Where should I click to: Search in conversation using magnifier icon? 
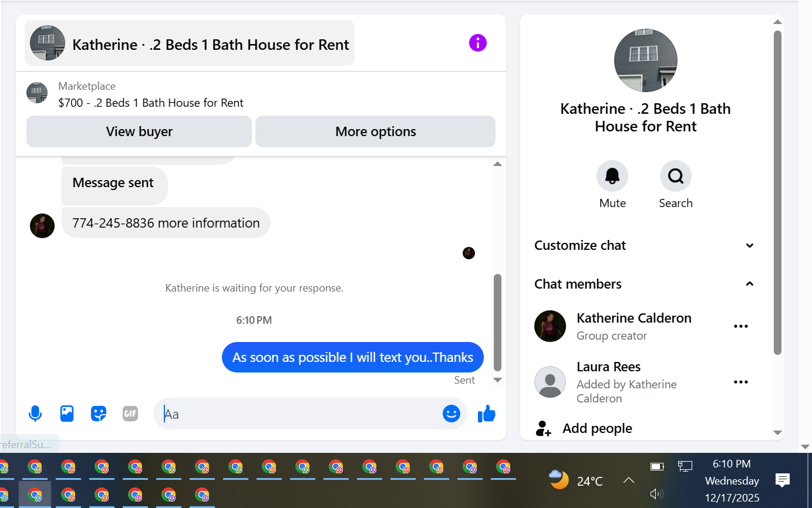point(676,176)
